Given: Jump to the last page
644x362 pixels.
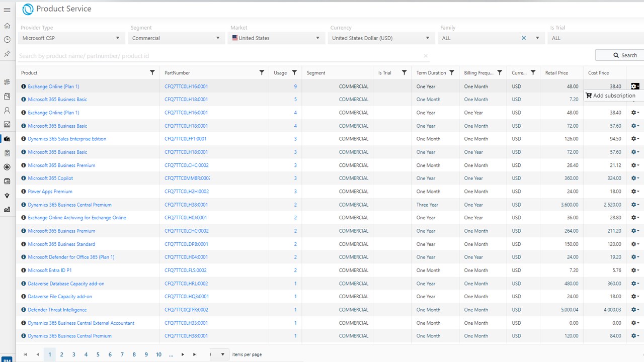Looking at the screenshot, I should pyautogui.click(x=195, y=354).
